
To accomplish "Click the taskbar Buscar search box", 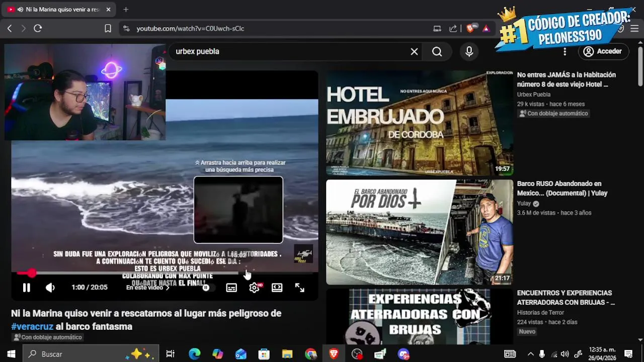I will coord(91,354).
